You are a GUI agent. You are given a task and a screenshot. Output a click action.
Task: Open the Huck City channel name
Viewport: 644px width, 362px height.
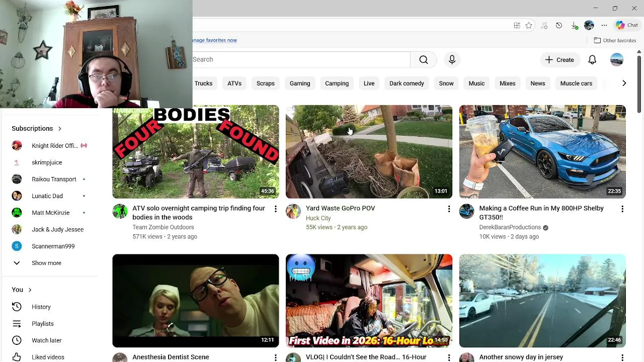[x=318, y=218]
